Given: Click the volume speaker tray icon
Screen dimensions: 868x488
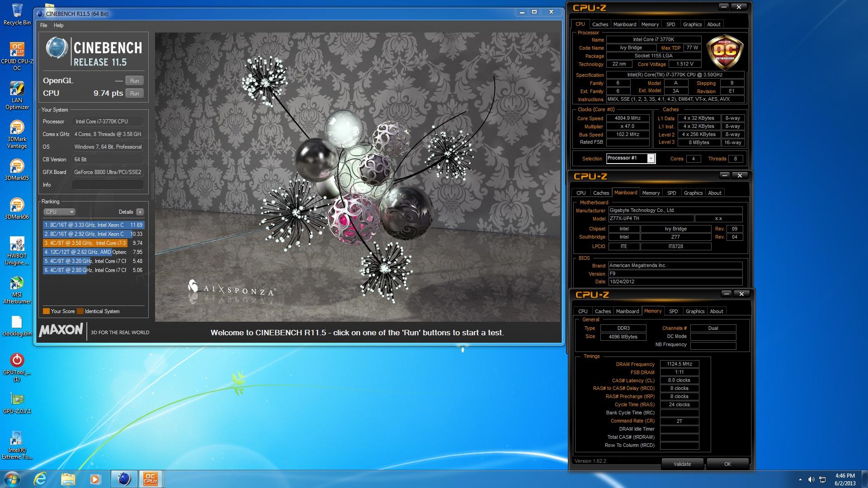Looking at the screenshot, I should [811, 479].
